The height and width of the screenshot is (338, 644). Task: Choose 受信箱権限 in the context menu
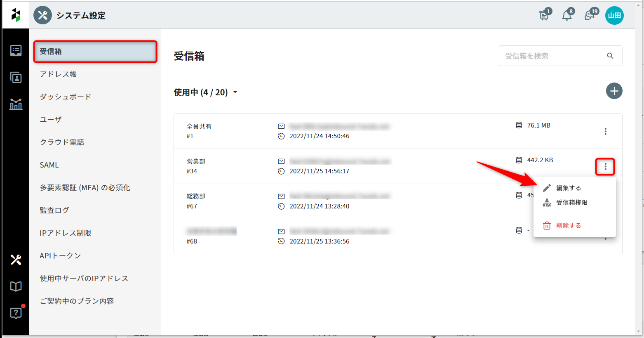click(571, 203)
